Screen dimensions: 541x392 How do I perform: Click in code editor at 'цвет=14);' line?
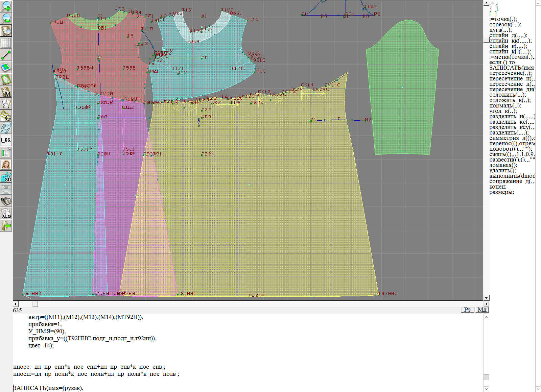(x=41, y=345)
